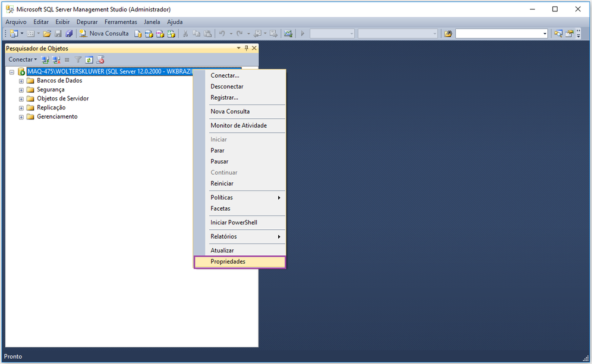
Task: Open the Janela menu
Action: pos(152,22)
